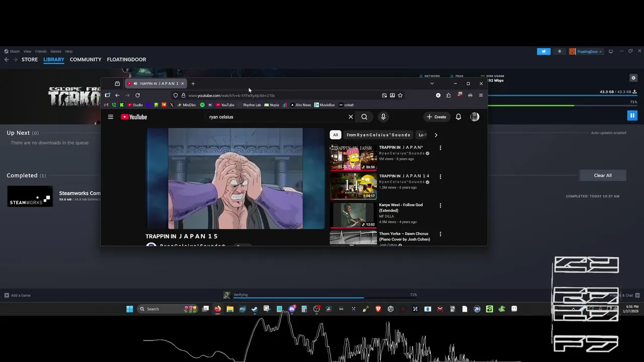The image size is (644, 362).
Task: Switch to the Steam COMMUNITY tab
Action: 86,59
